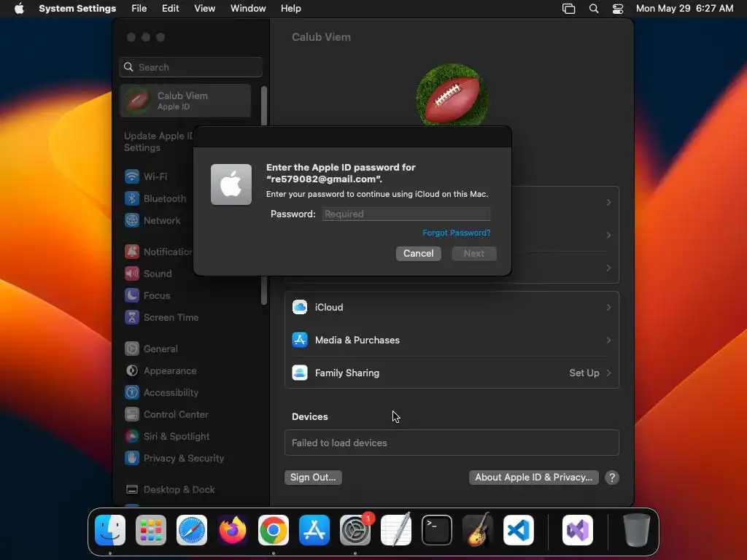The height and width of the screenshot is (560, 747).
Task: Open Google Chrome in the Dock
Action: point(274,530)
